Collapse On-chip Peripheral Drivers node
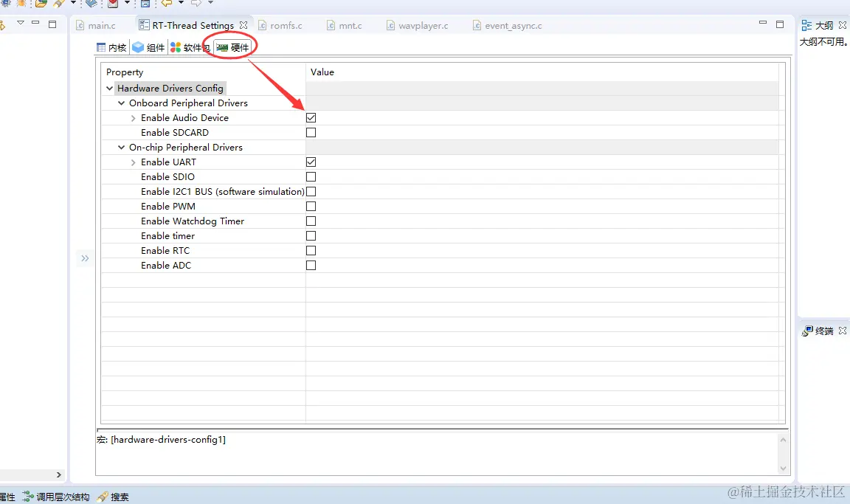This screenshot has width=850, height=504. click(x=122, y=148)
